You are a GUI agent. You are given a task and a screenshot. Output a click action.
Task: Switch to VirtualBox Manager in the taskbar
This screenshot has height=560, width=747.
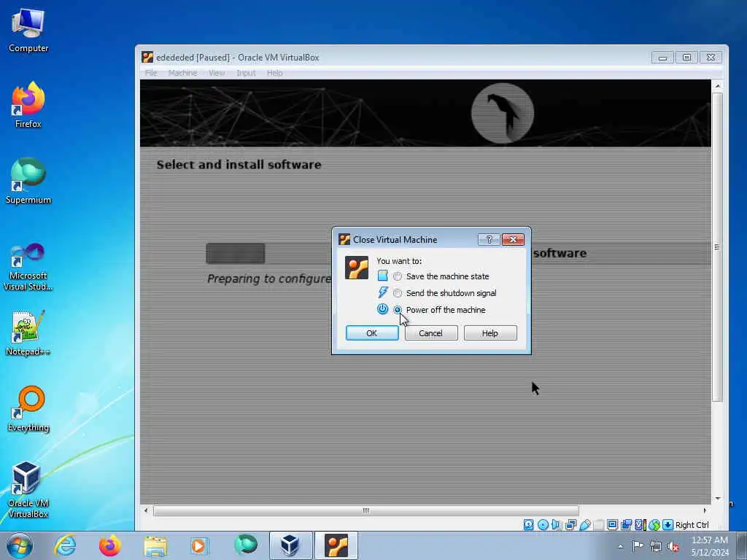click(290, 545)
